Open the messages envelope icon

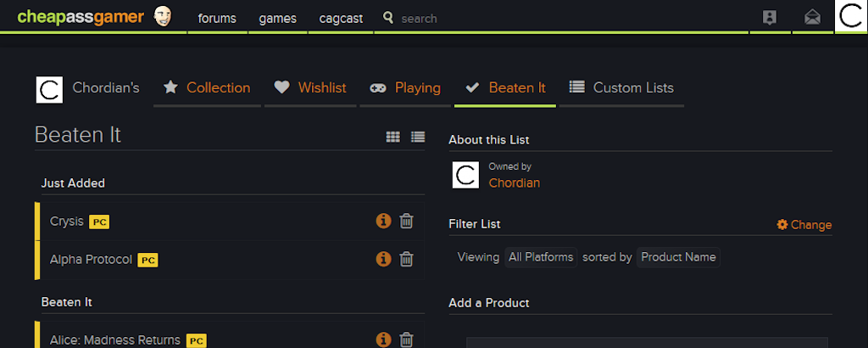(x=812, y=17)
